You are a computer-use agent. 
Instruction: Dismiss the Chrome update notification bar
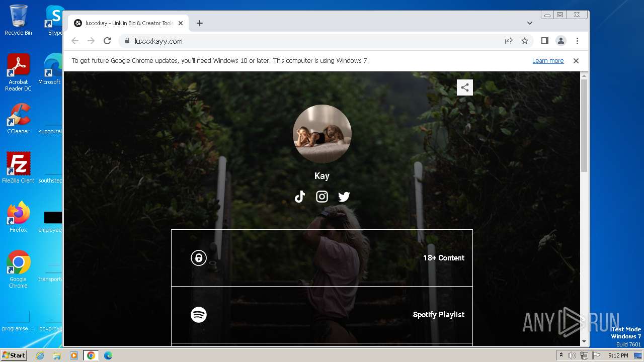[x=576, y=61]
